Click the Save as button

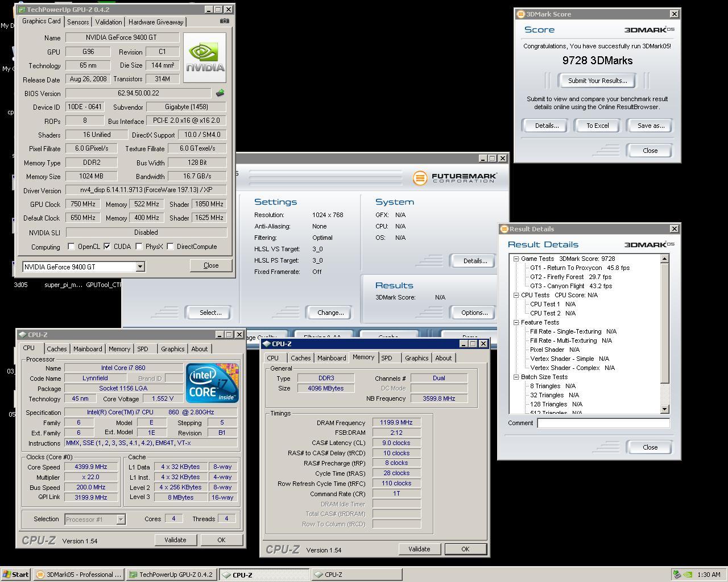tap(650, 126)
